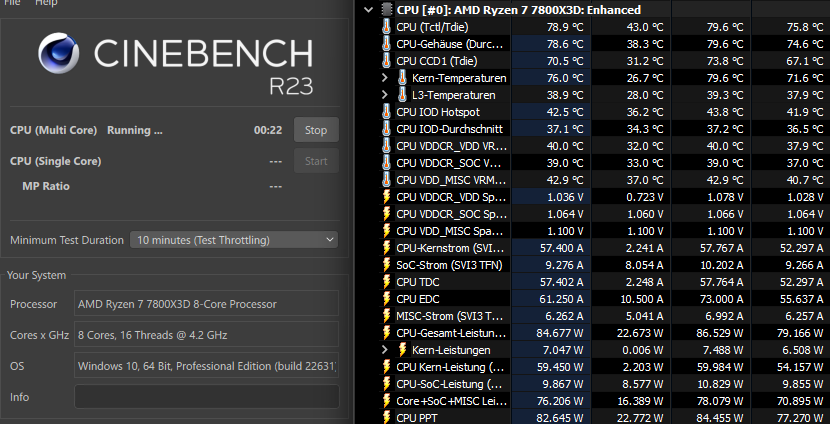Select the SoC-Strom (SVI3 TFN) row

click(605, 265)
